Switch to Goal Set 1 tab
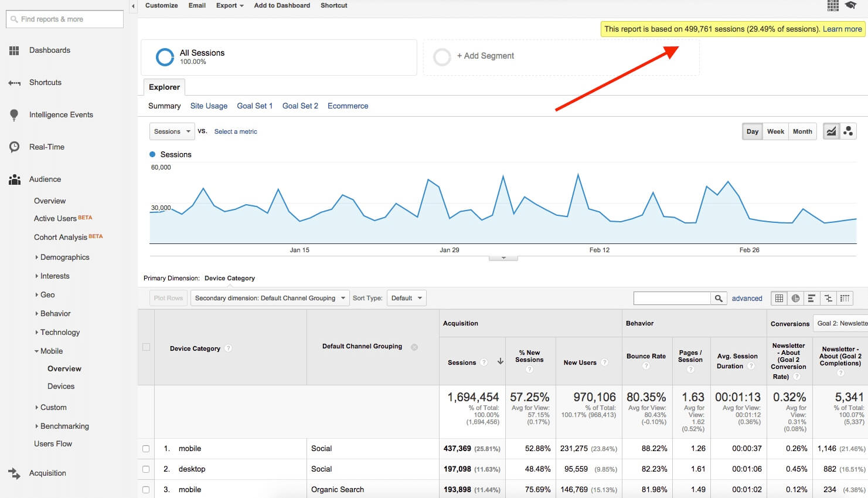 (255, 106)
